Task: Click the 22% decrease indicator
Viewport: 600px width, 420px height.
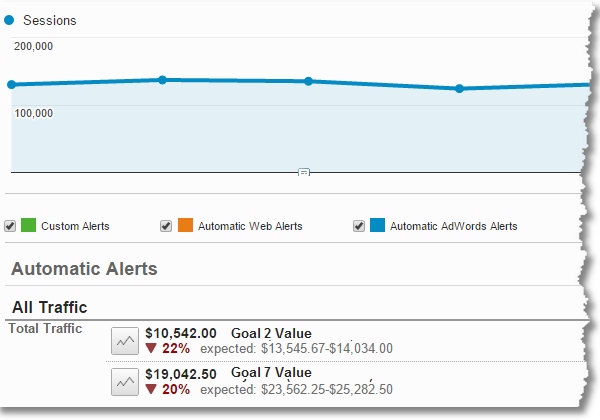Action: (x=168, y=348)
